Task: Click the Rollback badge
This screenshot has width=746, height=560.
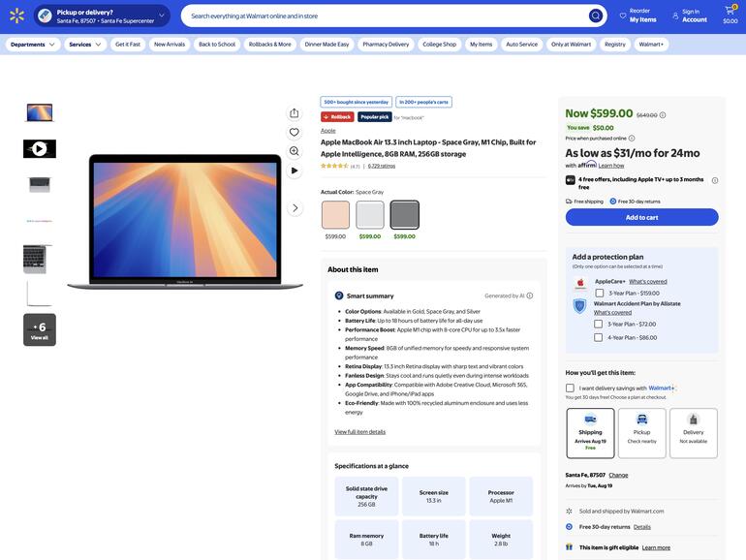Action: pyautogui.click(x=337, y=116)
